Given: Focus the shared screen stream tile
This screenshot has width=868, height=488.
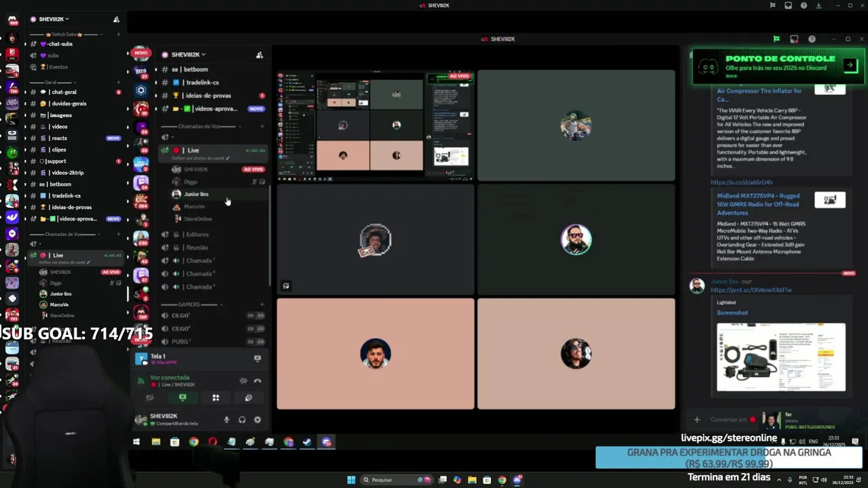Looking at the screenshot, I should (375, 125).
